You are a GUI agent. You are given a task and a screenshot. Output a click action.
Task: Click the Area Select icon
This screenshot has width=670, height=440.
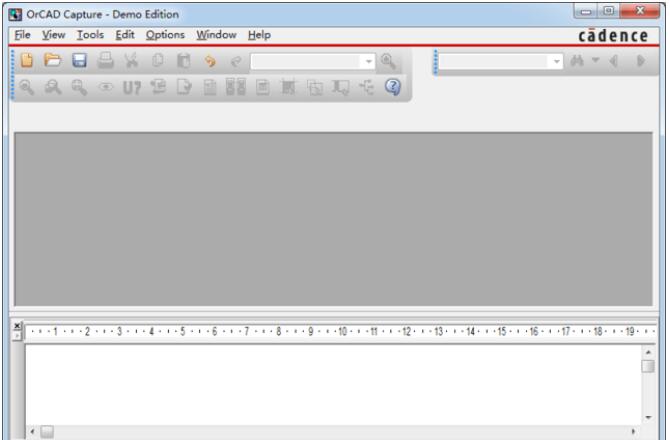pyautogui.click(x=315, y=88)
